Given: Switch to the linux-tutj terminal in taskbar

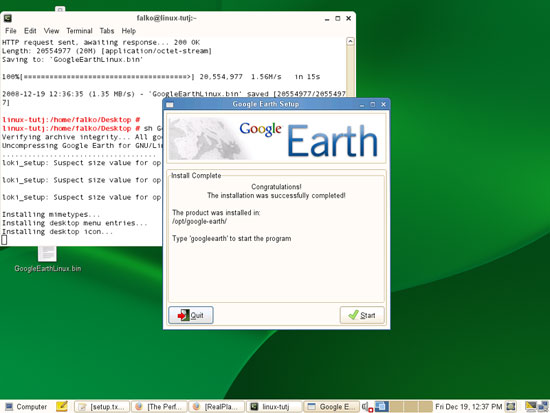Looking at the screenshot, I should (274, 407).
